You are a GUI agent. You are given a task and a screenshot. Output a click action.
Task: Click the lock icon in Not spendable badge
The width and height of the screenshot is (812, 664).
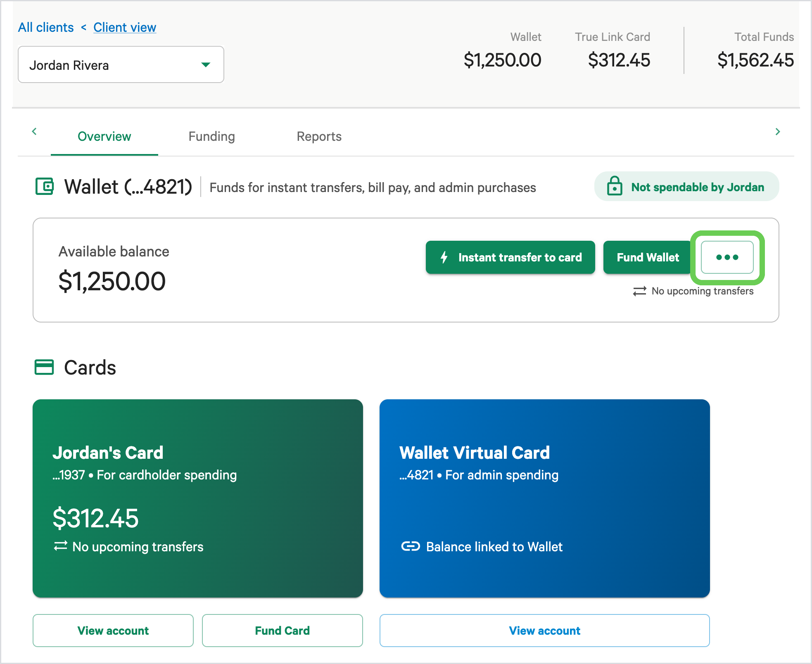point(615,186)
